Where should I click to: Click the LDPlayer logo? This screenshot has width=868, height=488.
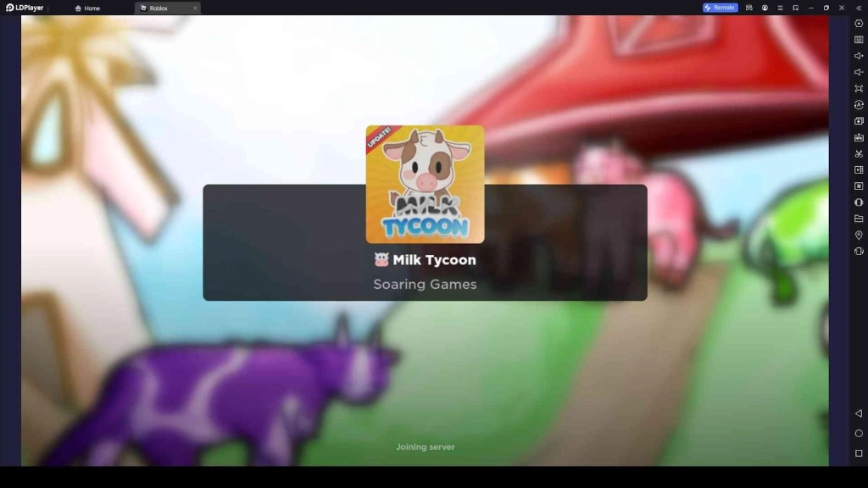(25, 8)
